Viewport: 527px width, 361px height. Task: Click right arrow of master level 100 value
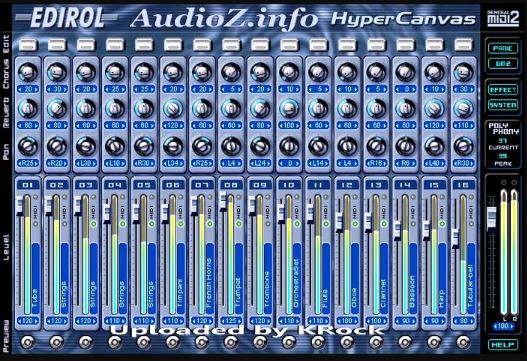(511, 326)
